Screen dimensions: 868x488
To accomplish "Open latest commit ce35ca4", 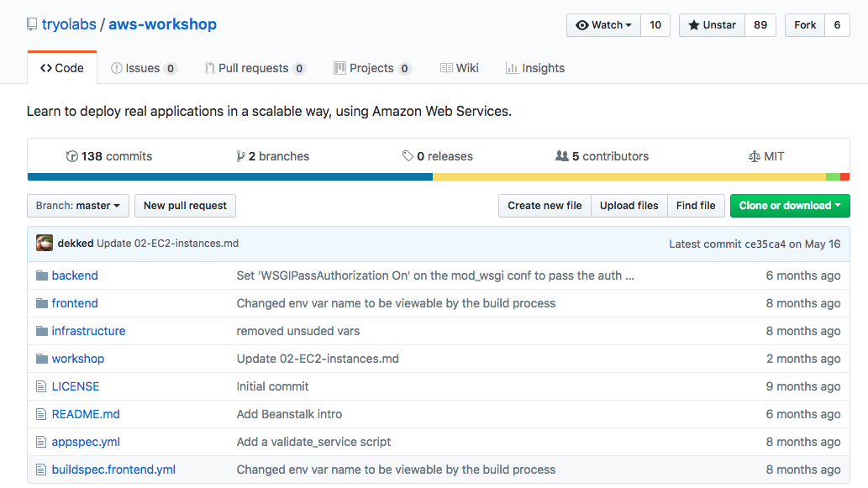I will 765,244.
